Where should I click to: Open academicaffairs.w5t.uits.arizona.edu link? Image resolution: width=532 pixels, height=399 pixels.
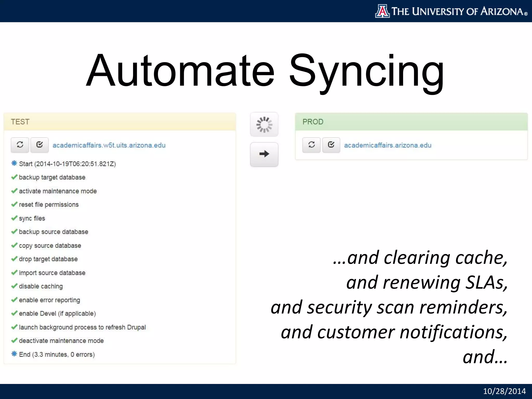[109, 145]
